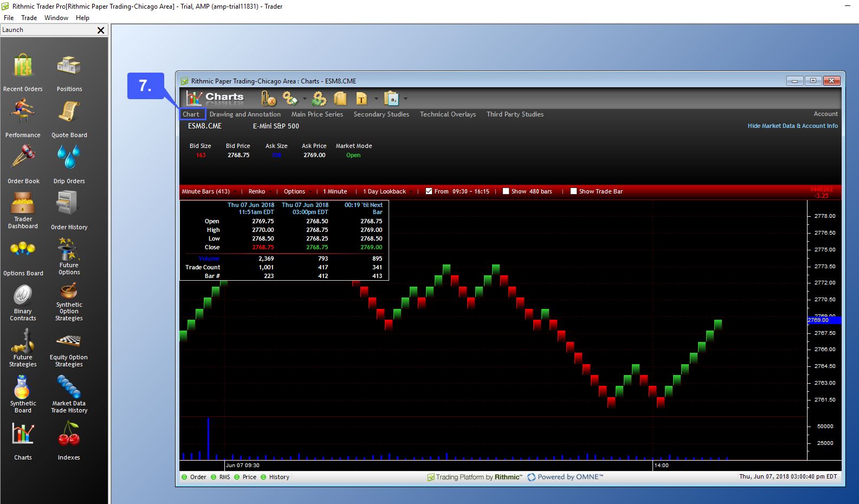
Task: Expand dropdown arrow beside yellow T icon
Action: pyautogui.click(x=376, y=99)
